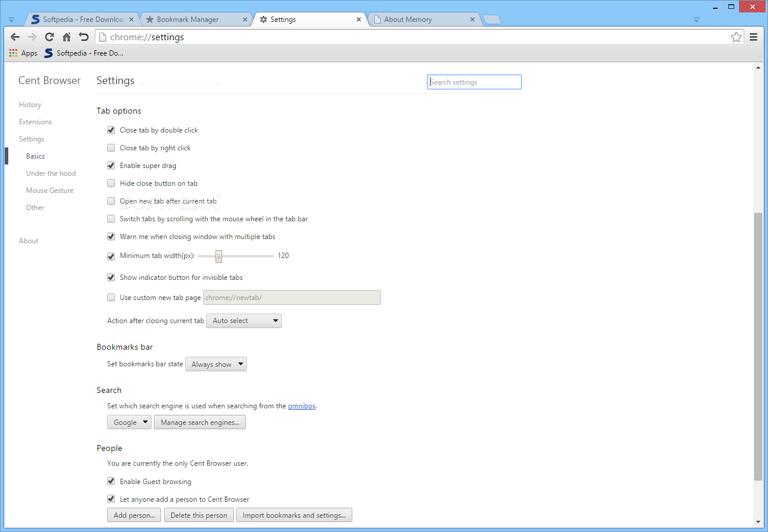Enable Close tab by right click

coord(111,148)
